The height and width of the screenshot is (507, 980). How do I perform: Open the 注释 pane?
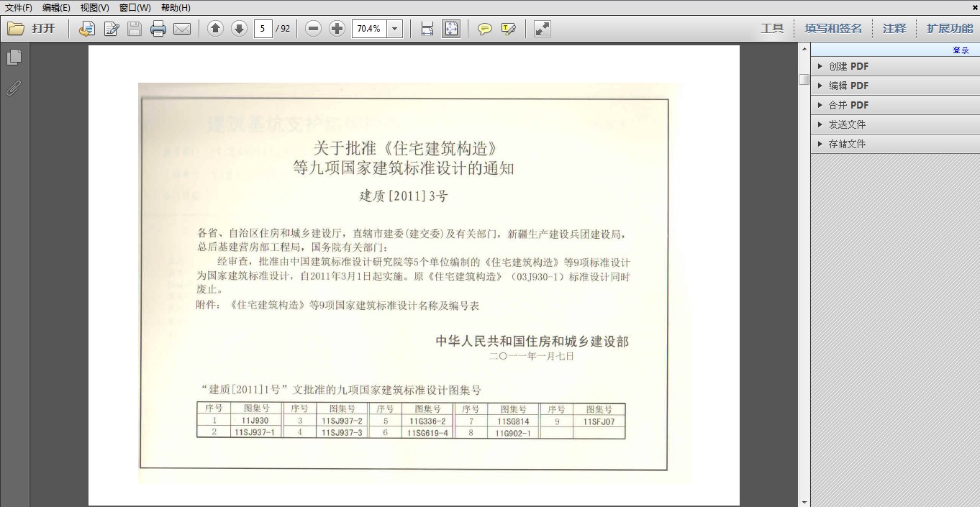point(894,29)
